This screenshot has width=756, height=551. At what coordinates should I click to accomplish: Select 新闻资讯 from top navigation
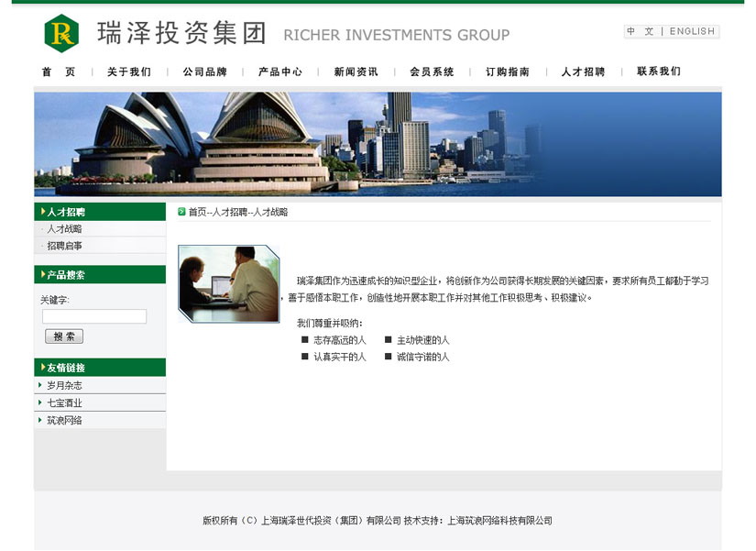356,72
